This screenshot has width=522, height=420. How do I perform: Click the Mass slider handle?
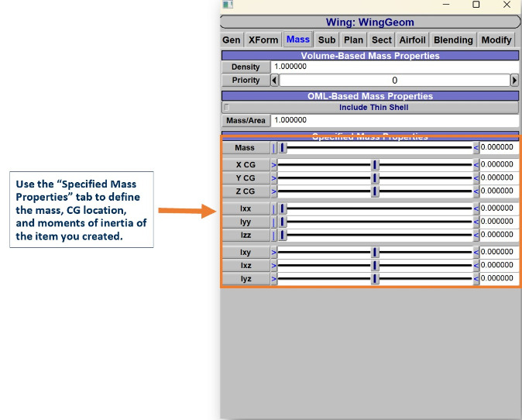click(283, 148)
